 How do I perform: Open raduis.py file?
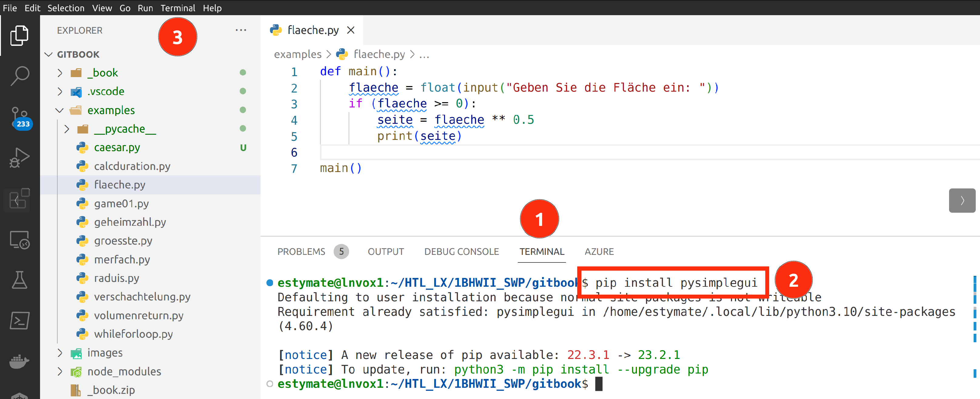tap(150, 278)
